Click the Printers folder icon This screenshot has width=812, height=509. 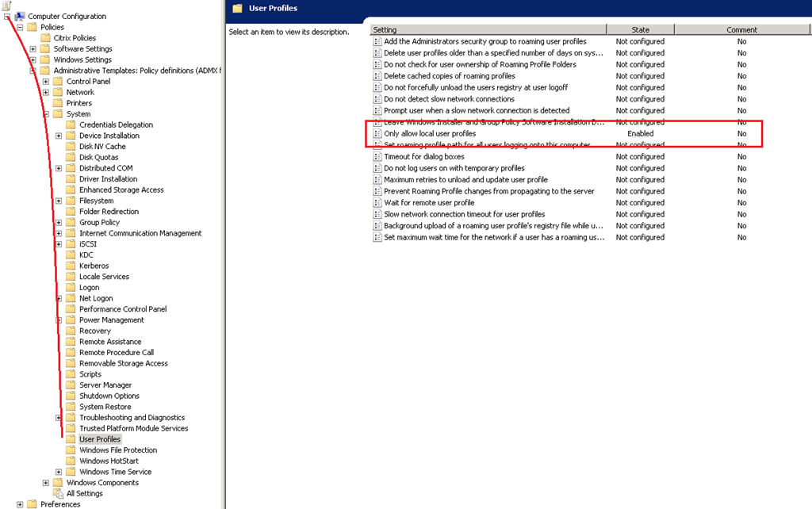click(x=58, y=103)
